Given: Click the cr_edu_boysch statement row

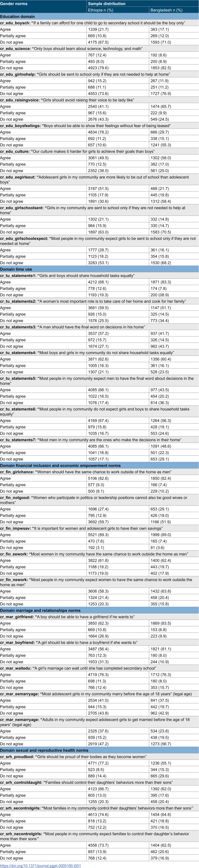Looking at the screenshot, I should [99, 23].
